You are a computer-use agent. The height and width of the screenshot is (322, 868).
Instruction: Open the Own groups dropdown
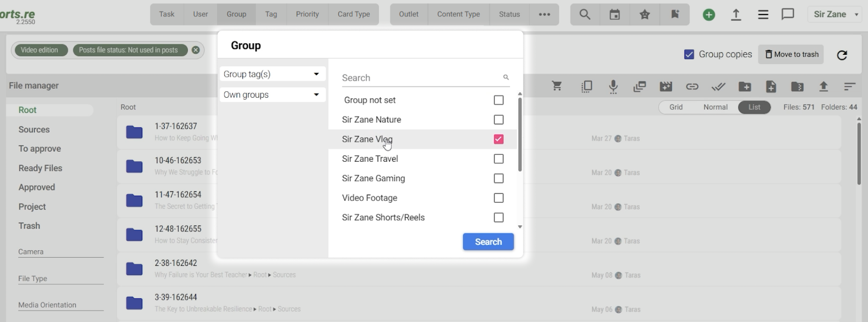tap(272, 95)
